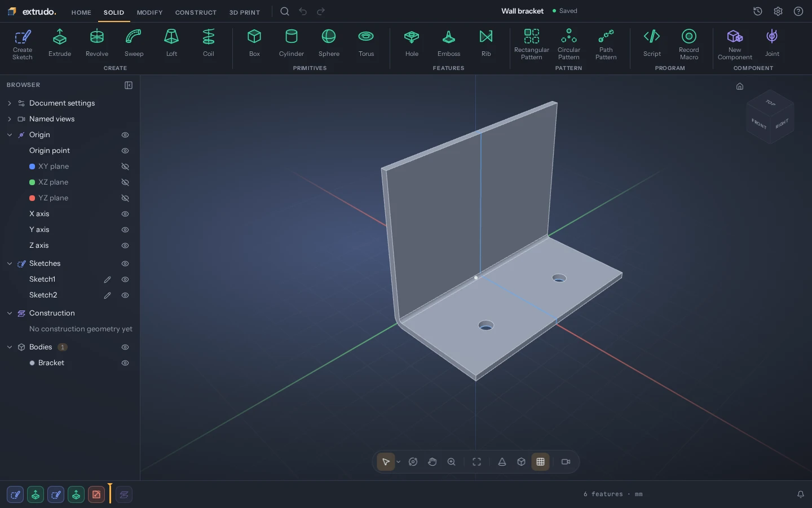Open the selection tool dropdown arrow
The height and width of the screenshot is (508, 812).
coord(399,462)
